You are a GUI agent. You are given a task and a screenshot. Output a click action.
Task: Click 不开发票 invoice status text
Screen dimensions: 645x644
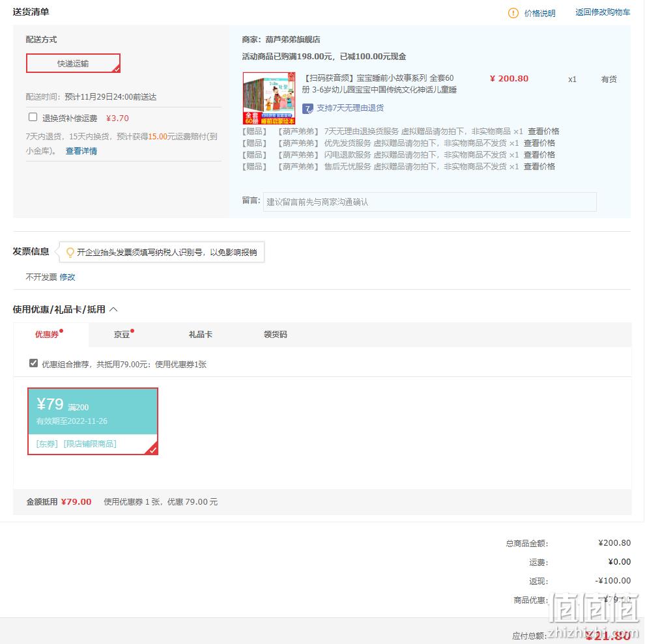pos(41,277)
